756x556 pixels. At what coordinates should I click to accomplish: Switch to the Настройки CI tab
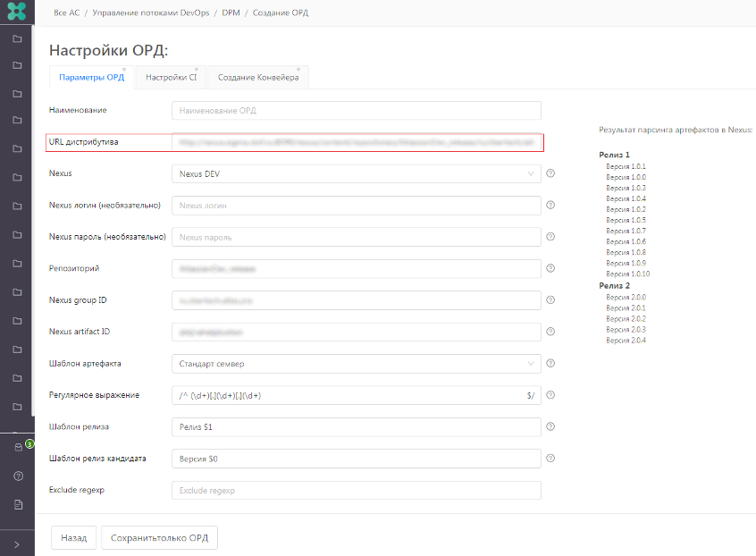click(x=171, y=78)
